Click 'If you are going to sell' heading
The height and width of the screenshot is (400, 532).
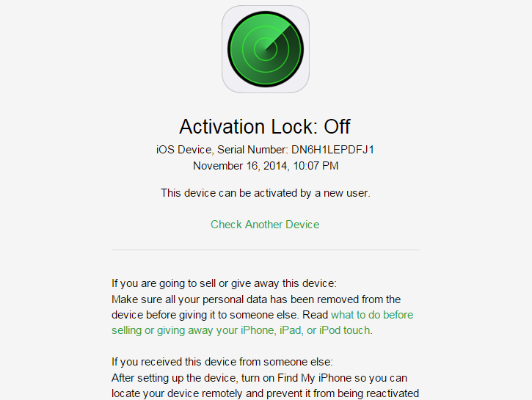click(224, 283)
